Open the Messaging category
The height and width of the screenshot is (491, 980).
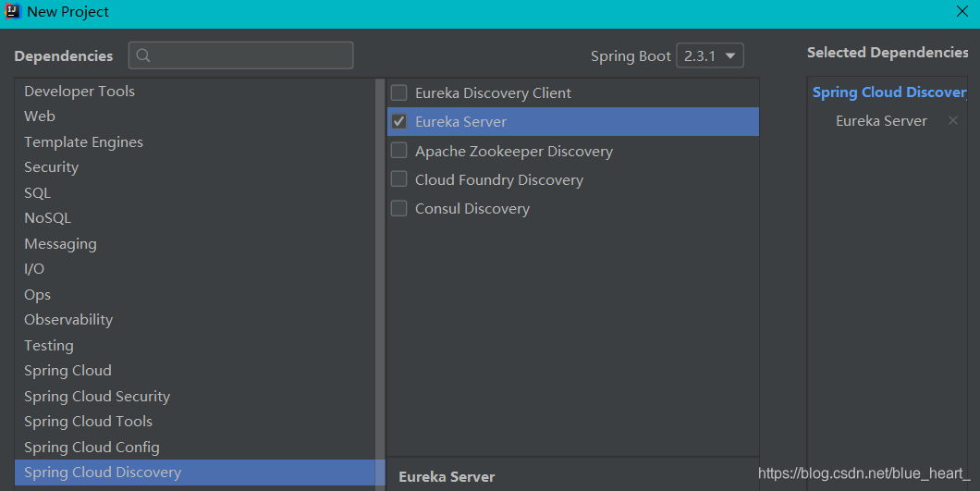click(x=195, y=243)
